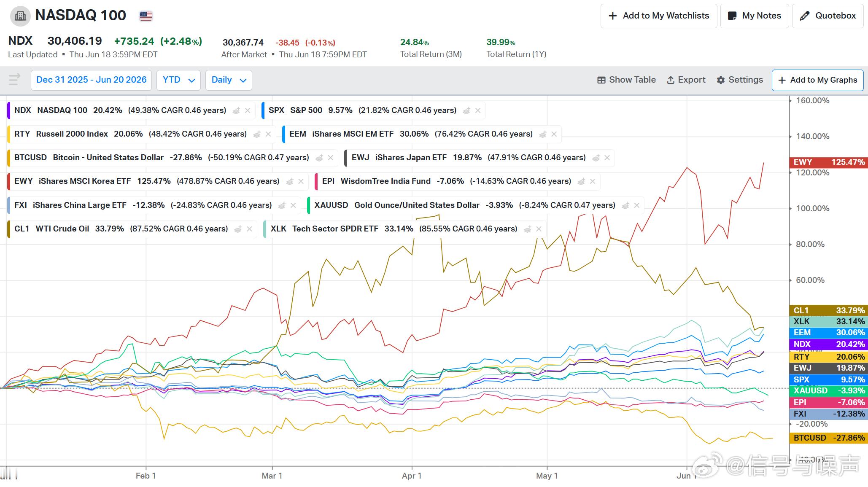Remove the NDX NASDAQ 100 series

click(x=248, y=110)
